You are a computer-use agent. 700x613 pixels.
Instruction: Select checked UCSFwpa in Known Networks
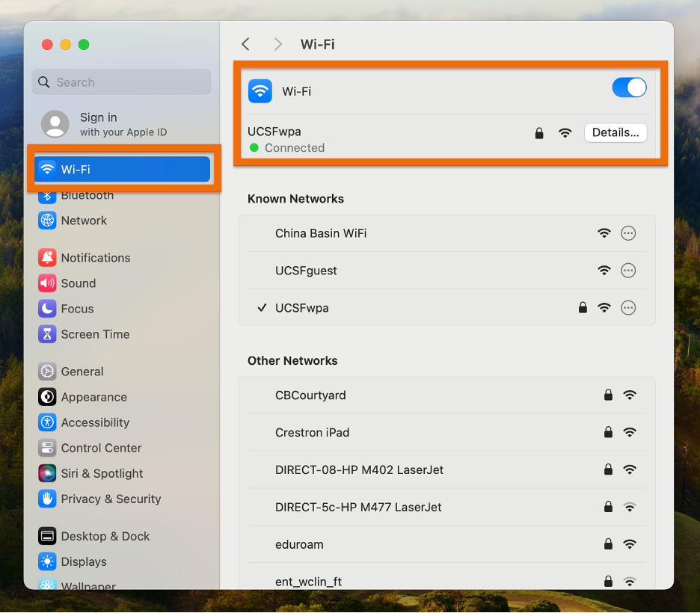click(302, 308)
